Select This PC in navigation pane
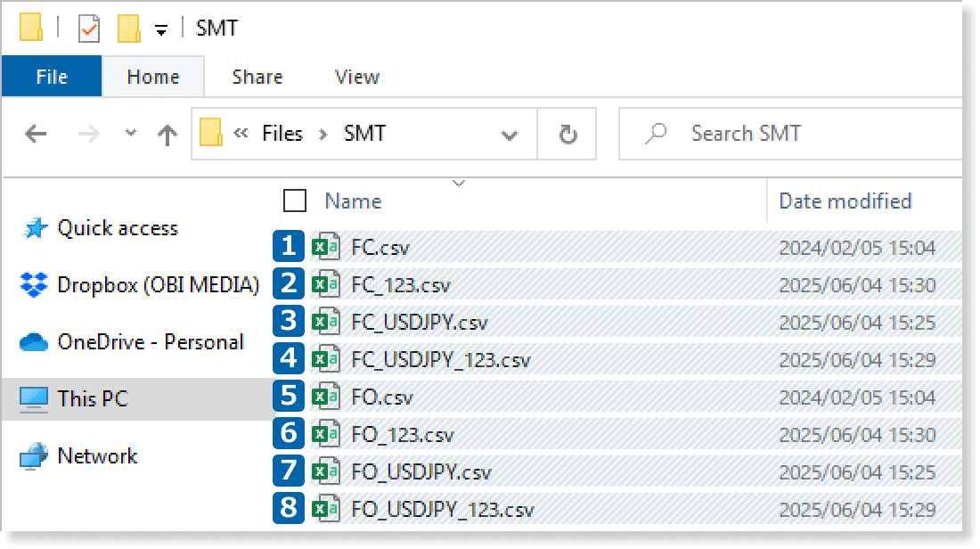 92,398
